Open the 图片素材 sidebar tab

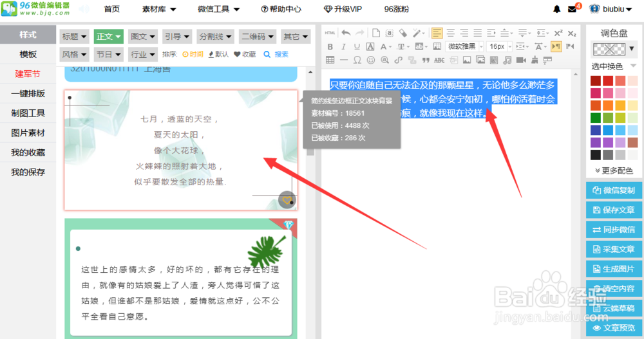click(28, 133)
